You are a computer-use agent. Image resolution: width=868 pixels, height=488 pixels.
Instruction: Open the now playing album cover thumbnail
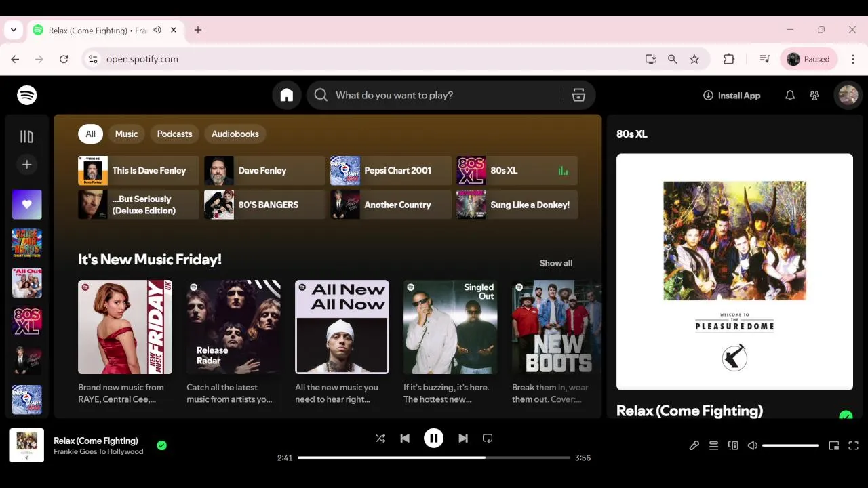click(26, 445)
